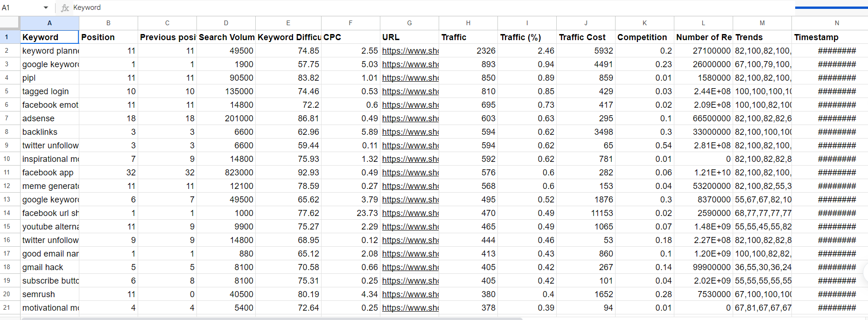Click the URL header cell
Image resolution: width=868 pixels, height=320 pixels.
pyautogui.click(x=409, y=37)
